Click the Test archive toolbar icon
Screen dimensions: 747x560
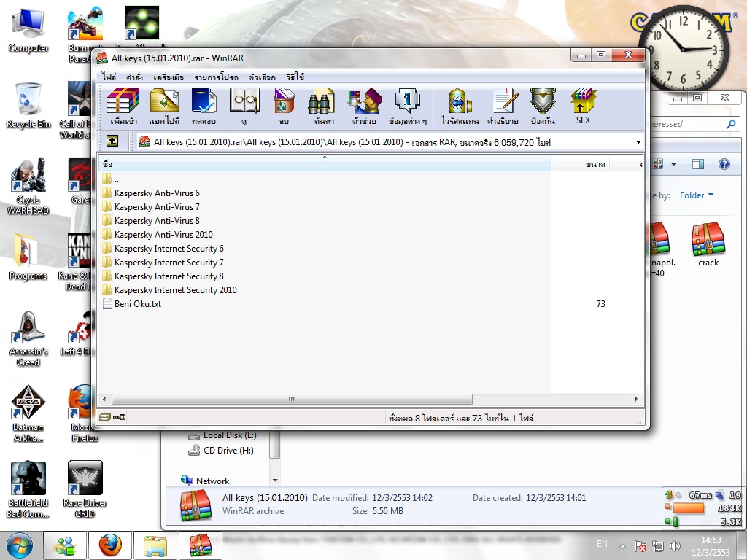[x=204, y=106]
